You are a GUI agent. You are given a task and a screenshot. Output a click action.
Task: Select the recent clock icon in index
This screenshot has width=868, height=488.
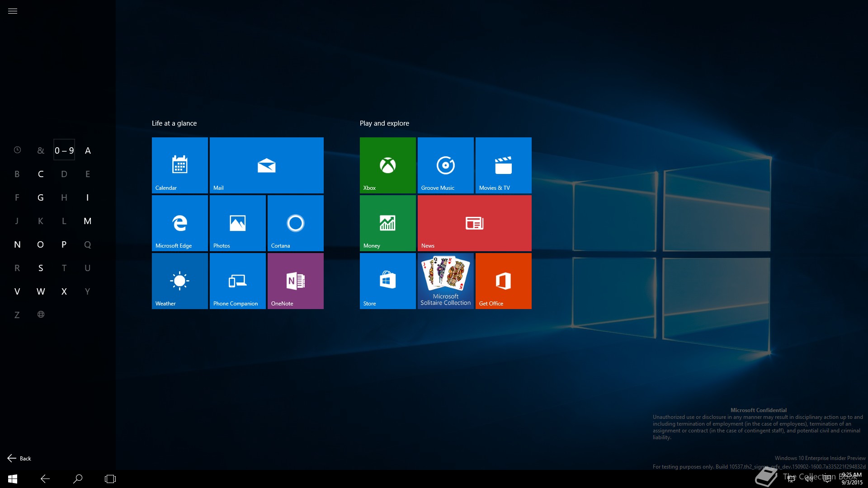pyautogui.click(x=17, y=150)
